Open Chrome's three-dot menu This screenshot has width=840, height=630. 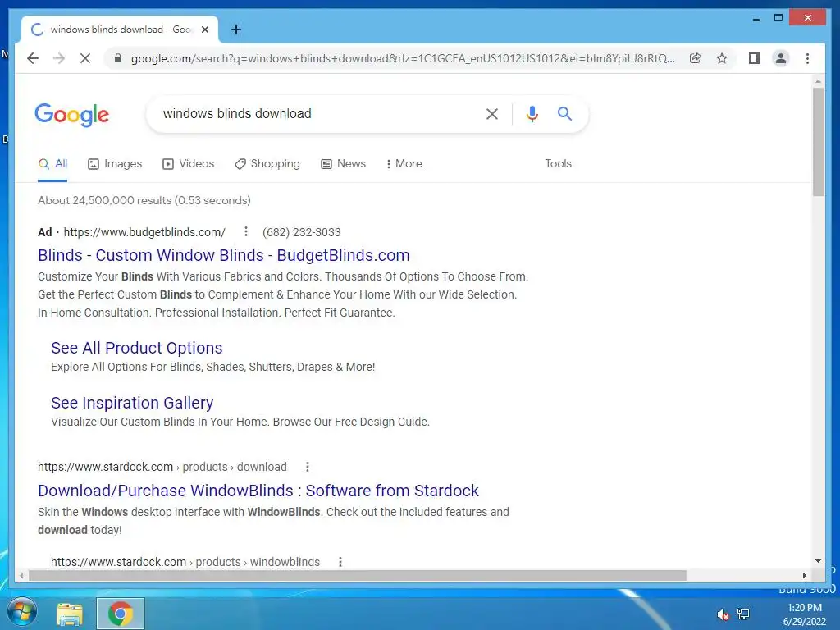click(807, 58)
